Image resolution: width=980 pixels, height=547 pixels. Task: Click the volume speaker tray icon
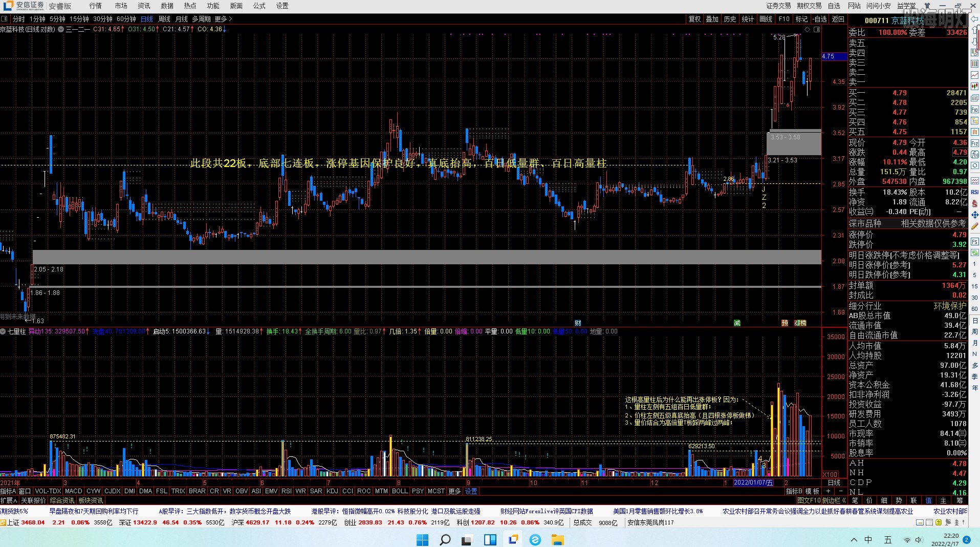(918, 540)
